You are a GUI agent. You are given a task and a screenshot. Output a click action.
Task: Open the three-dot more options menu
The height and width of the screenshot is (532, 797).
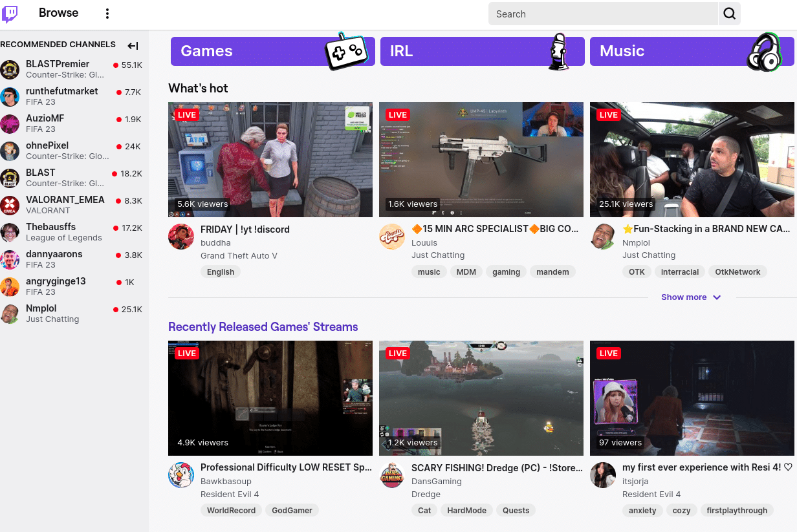[107, 14]
